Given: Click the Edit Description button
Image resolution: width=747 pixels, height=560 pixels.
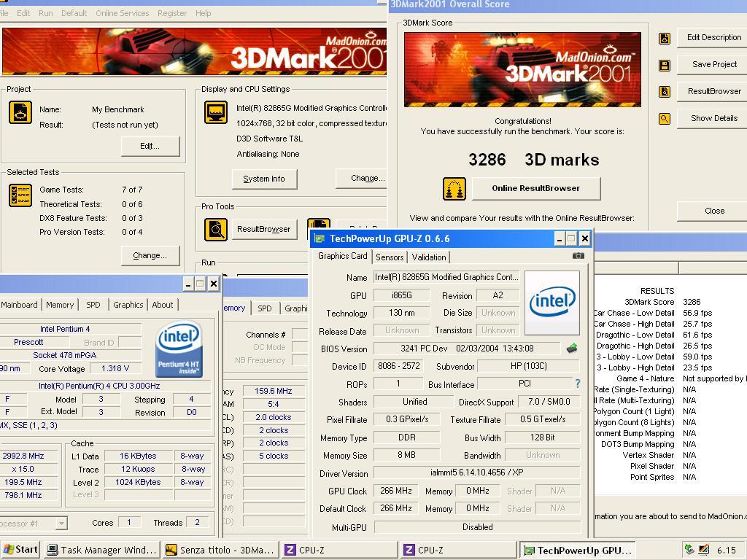Looking at the screenshot, I should click(x=713, y=38).
